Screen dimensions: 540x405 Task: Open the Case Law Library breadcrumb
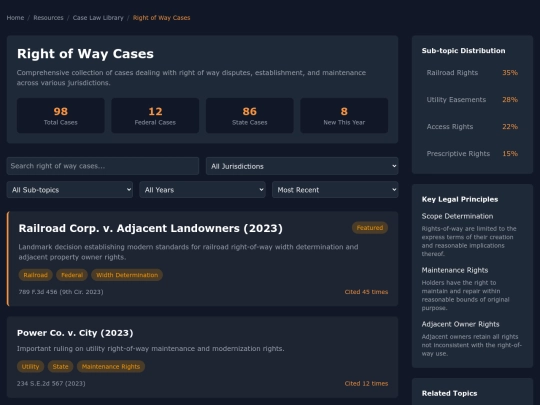[98, 18]
